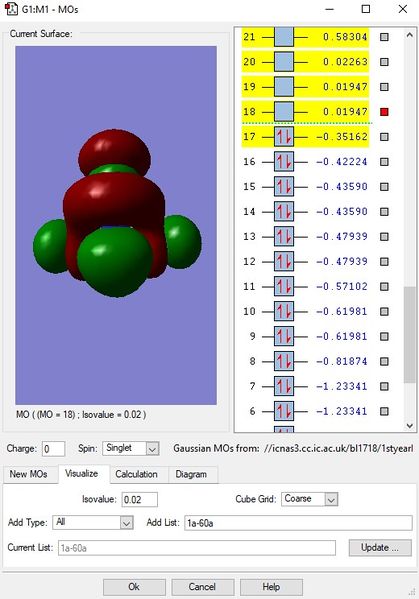Open the Cube Grid Coarse dropdown
This screenshot has width=419, height=599.
tap(310, 499)
